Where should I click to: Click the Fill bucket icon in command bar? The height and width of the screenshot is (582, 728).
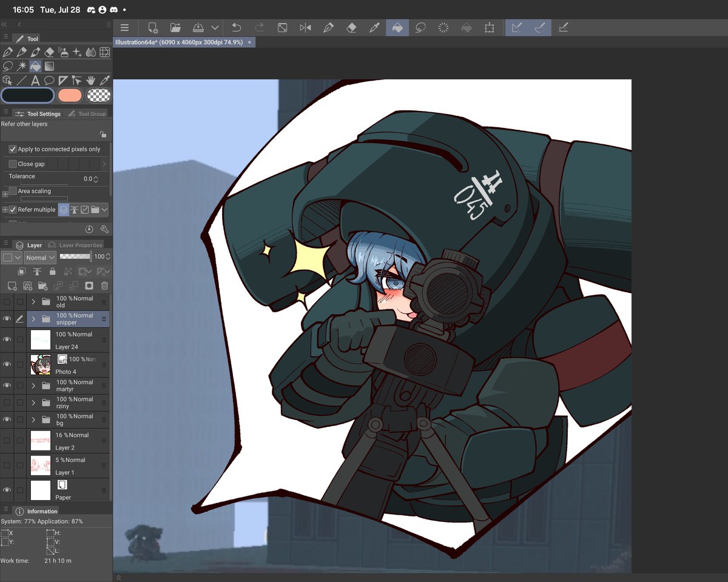[397, 28]
